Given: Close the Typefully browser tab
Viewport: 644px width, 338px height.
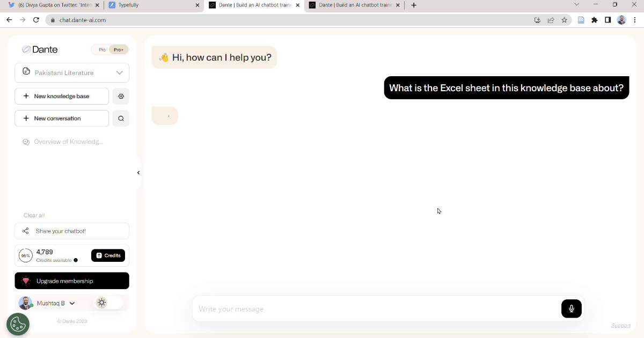Looking at the screenshot, I should pyautogui.click(x=197, y=5).
